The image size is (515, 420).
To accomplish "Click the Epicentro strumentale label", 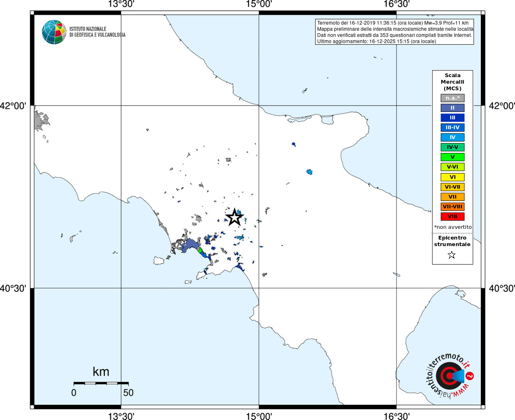I will (452, 241).
